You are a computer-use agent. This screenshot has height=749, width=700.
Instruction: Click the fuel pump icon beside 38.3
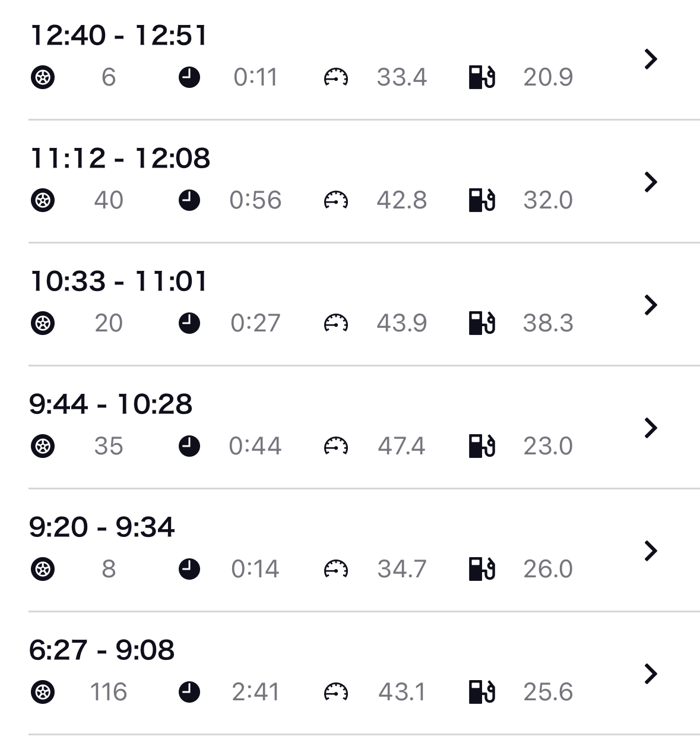482,323
